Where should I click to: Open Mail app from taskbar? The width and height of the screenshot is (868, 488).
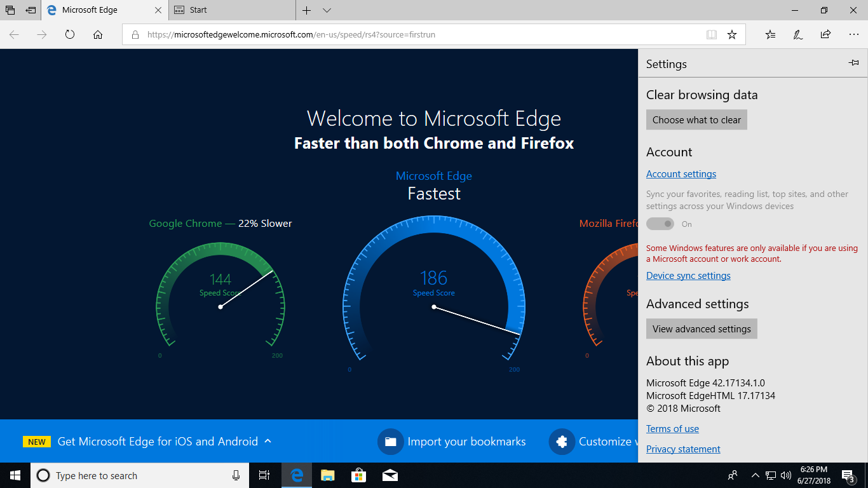coord(390,475)
